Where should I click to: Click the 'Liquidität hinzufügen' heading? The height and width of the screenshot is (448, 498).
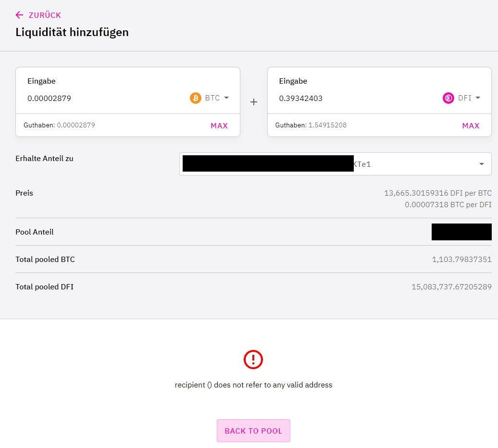pyautogui.click(x=72, y=32)
